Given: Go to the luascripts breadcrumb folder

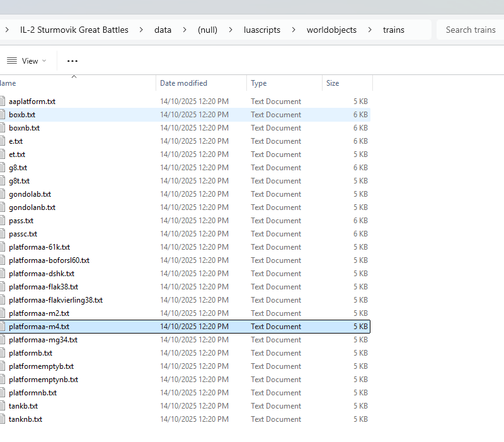Looking at the screenshot, I should click(x=262, y=30).
